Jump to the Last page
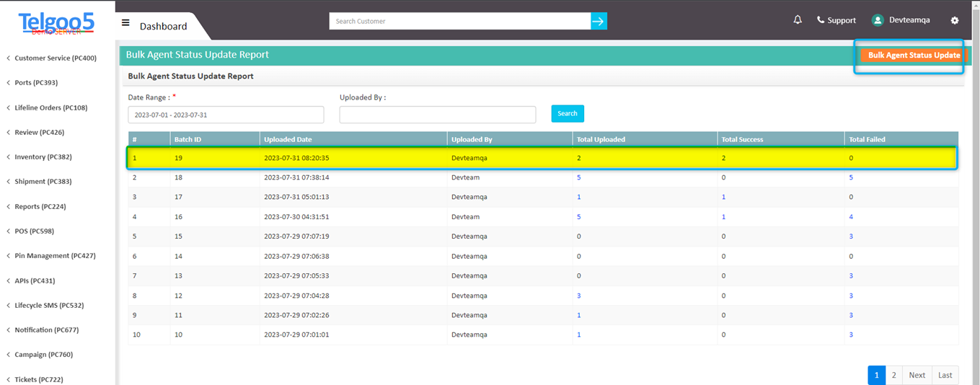 [x=945, y=375]
